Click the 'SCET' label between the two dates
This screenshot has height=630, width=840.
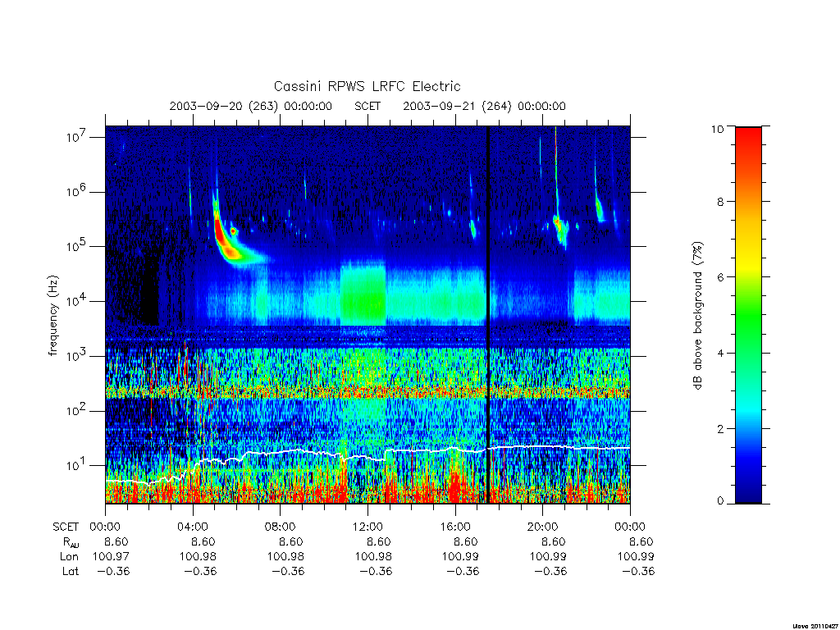click(x=367, y=106)
